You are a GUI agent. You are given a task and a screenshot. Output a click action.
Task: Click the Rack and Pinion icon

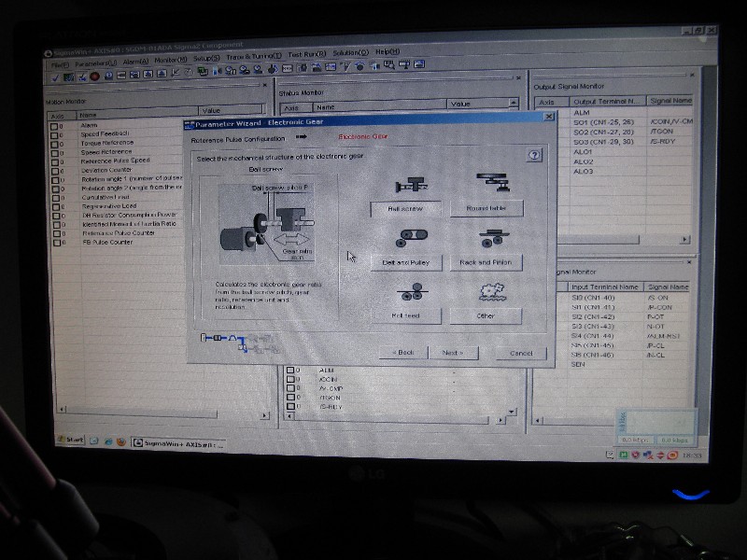pyautogui.click(x=486, y=239)
